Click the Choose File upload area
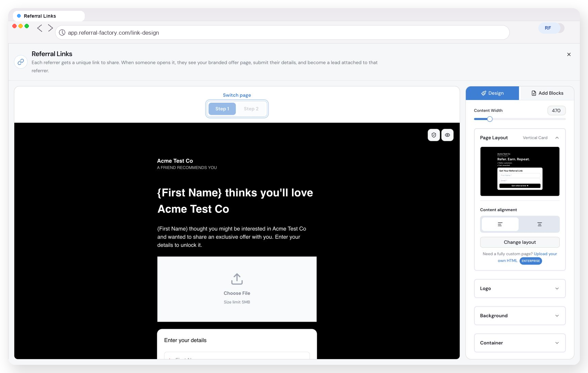The width and height of the screenshot is (588, 373). pos(237,289)
